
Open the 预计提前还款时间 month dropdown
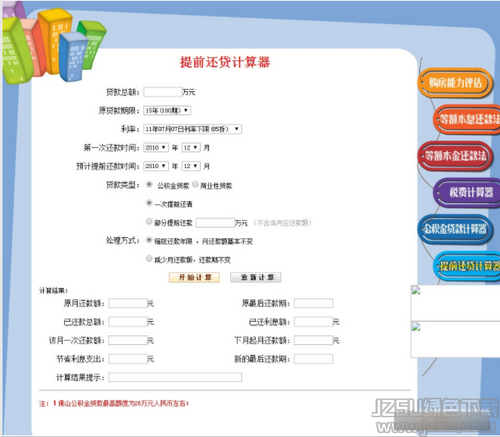(191, 166)
